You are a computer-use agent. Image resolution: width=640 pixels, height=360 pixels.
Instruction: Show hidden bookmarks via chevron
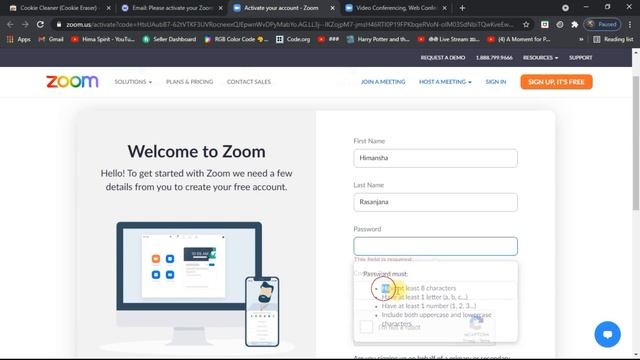click(581, 39)
